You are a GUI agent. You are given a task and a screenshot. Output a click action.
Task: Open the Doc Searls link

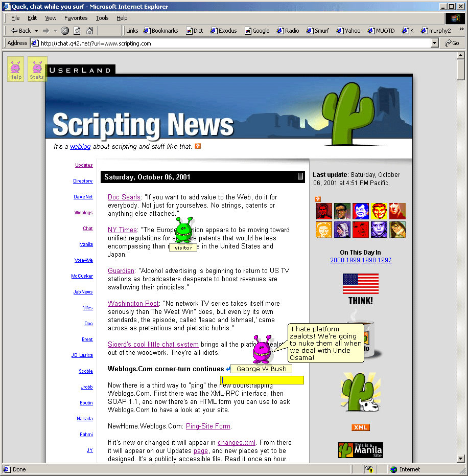[124, 197]
